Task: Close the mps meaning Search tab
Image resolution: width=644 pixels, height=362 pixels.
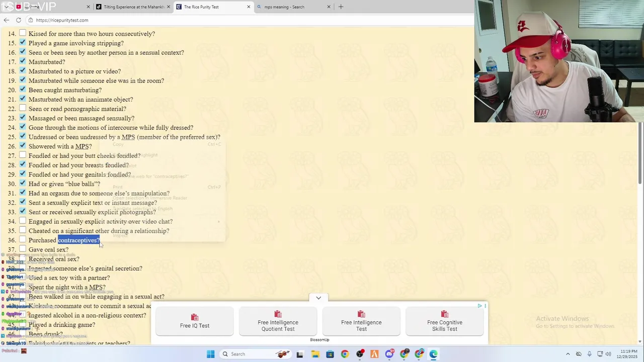Action: (329, 7)
